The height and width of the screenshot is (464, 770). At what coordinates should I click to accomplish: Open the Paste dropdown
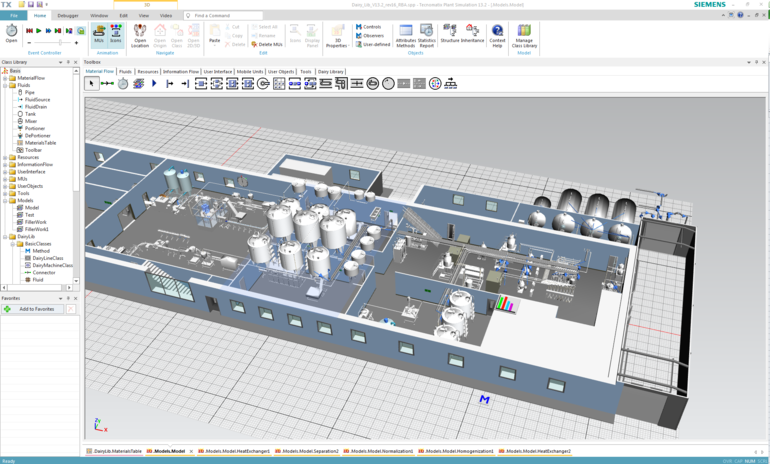pyautogui.click(x=215, y=34)
